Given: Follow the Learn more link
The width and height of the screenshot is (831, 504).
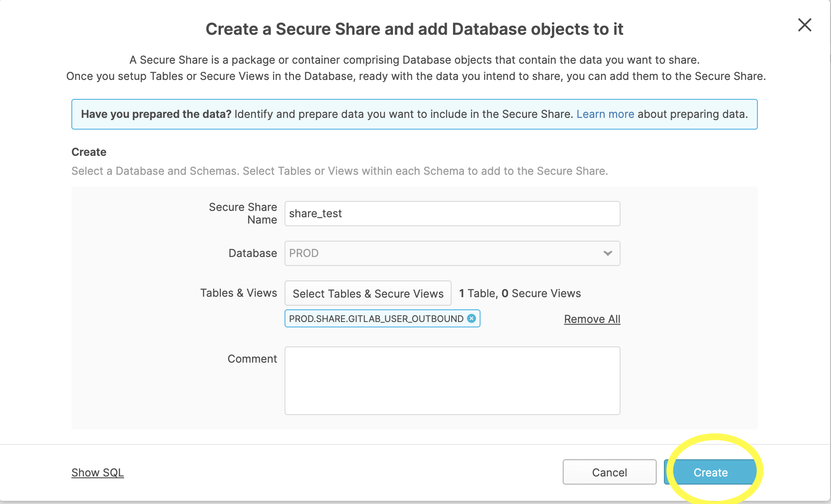Looking at the screenshot, I should point(605,114).
